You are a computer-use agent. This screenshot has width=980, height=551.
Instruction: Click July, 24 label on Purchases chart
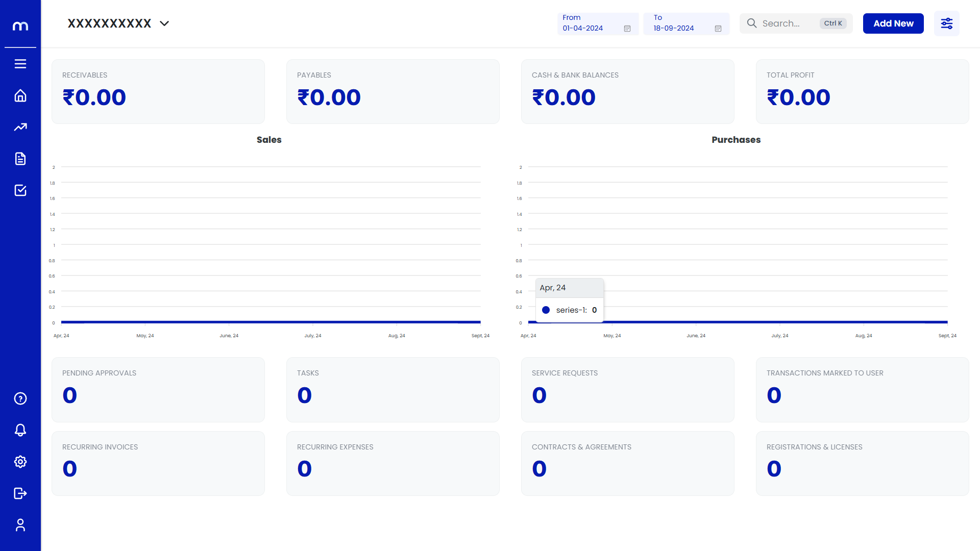780,336
